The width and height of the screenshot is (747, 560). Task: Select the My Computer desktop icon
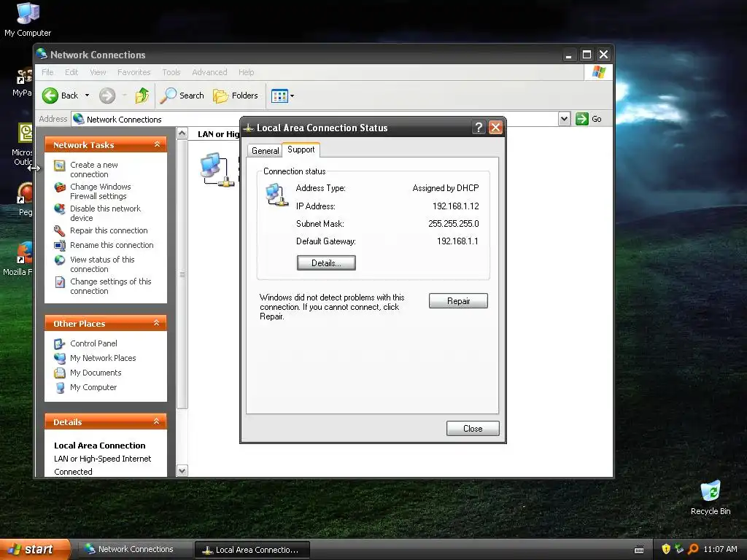pyautogui.click(x=28, y=20)
